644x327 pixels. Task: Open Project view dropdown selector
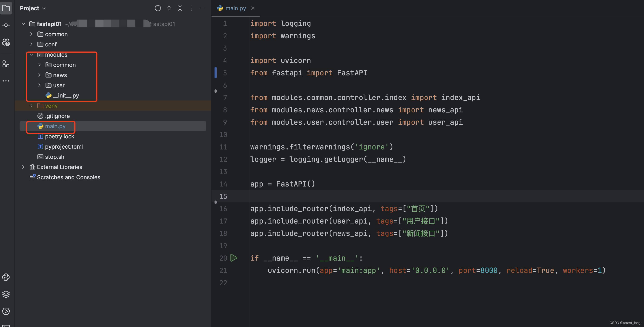click(33, 8)
